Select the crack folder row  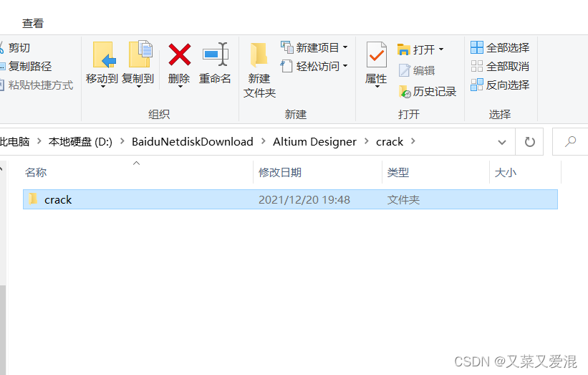pyautogui.click(x=290, y=199)
